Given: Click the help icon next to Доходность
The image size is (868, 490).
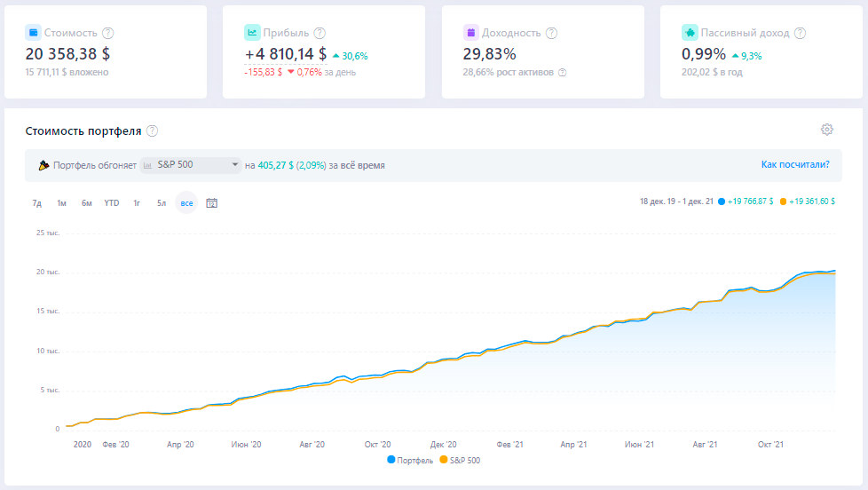Looking at the screenshot, I should click(551, 33).
